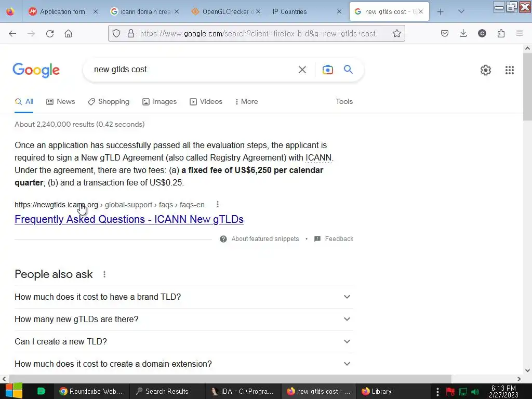Reload the current page
The height and width of the screenshot is (399, 532).
tap(50, 33)
